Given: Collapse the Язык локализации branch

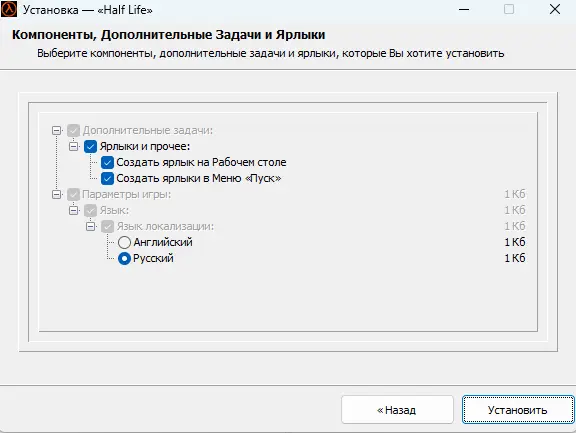Looking at the screenshot, I should pyautogui.click(x=90, y=226).
